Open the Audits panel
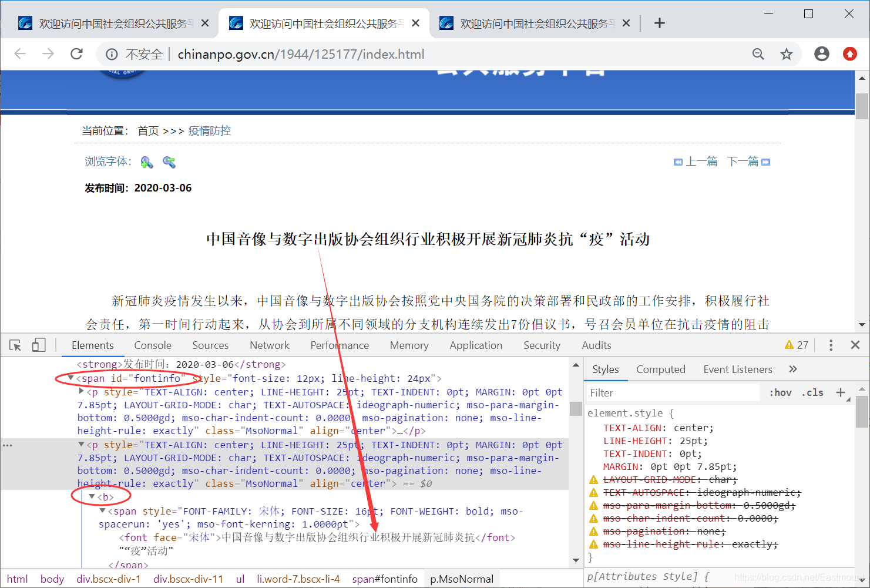Screen dimensions: 870x588 tap(596, 345)
